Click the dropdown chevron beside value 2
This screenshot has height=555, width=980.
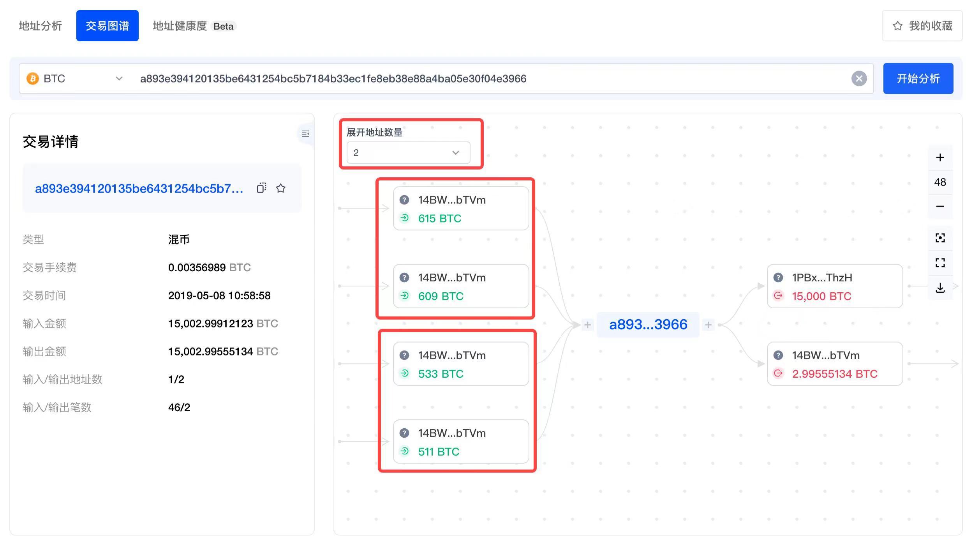(x=456, y=153)
